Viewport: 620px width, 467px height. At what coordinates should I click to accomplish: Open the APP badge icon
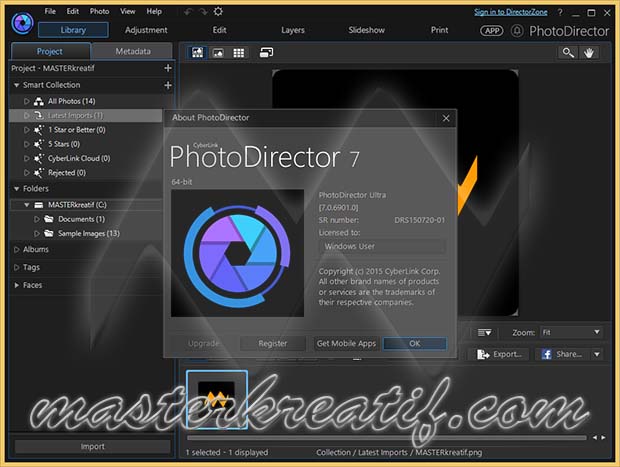[491, 31]
